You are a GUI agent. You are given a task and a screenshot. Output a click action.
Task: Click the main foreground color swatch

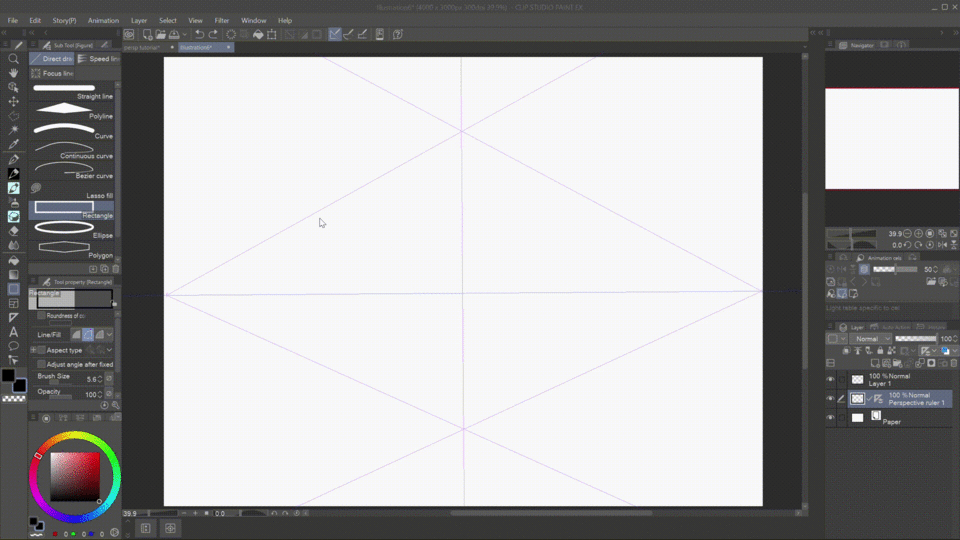coord(8,375)
